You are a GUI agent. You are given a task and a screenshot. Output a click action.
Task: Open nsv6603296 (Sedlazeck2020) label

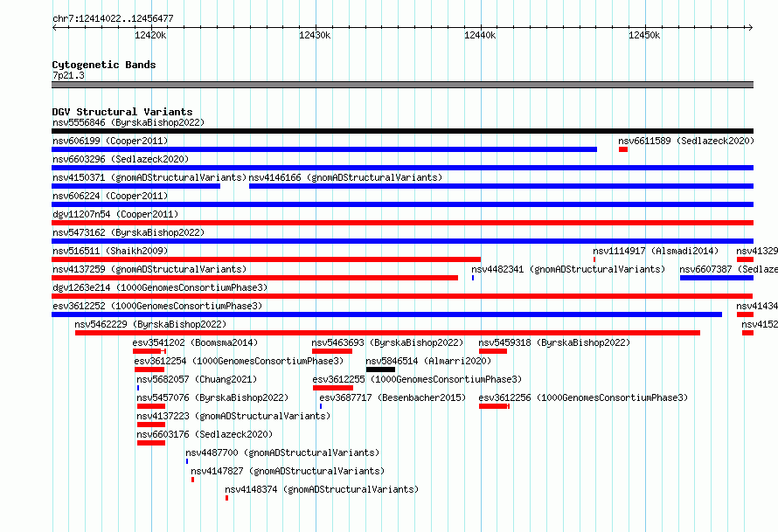[x=121, y=159]
